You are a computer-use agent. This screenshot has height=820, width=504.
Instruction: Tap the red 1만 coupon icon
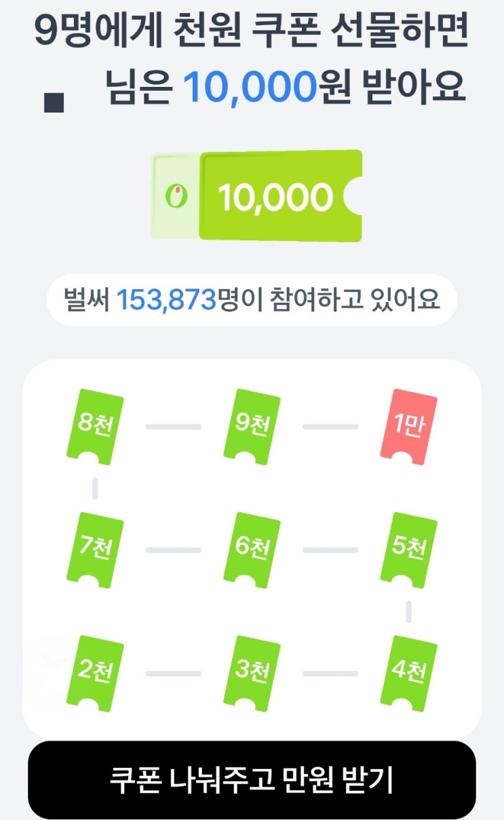408,426
